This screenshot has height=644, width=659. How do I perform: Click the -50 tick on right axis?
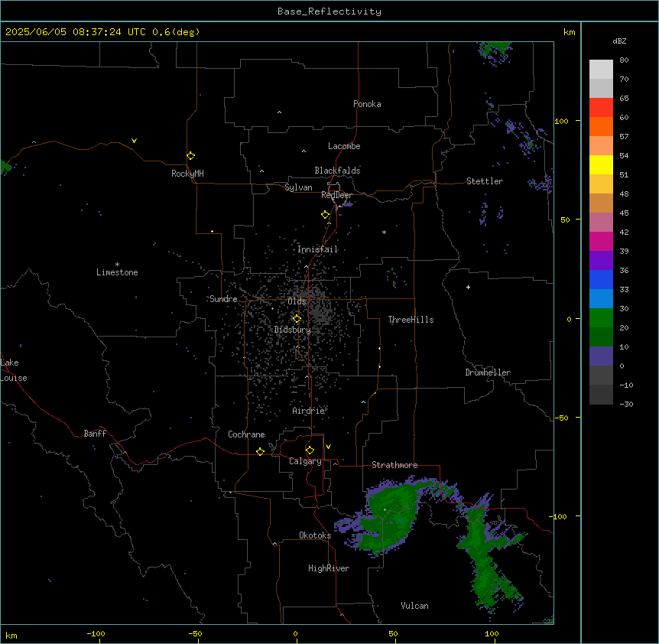pyautogui.click(x=561, y=418)
